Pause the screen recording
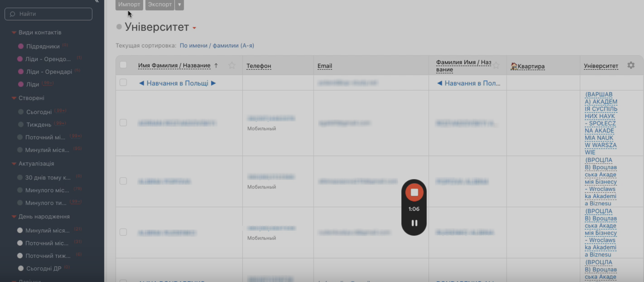 coord(414,223)
